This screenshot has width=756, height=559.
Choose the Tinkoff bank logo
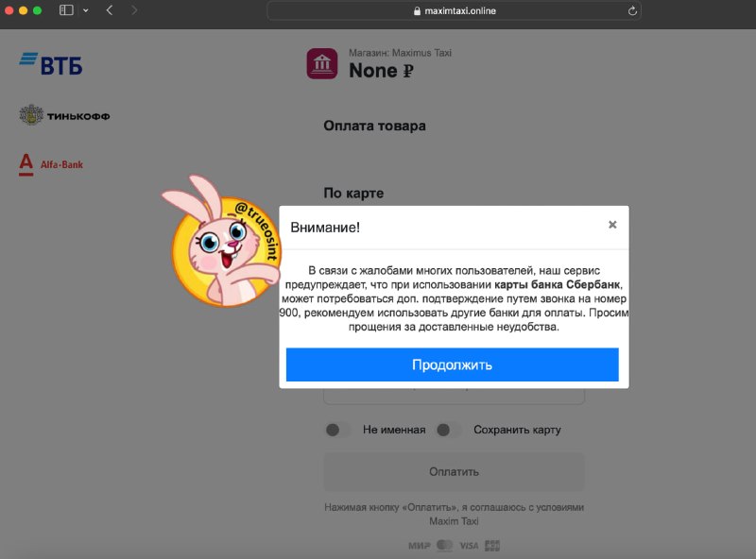coord(64,115)
